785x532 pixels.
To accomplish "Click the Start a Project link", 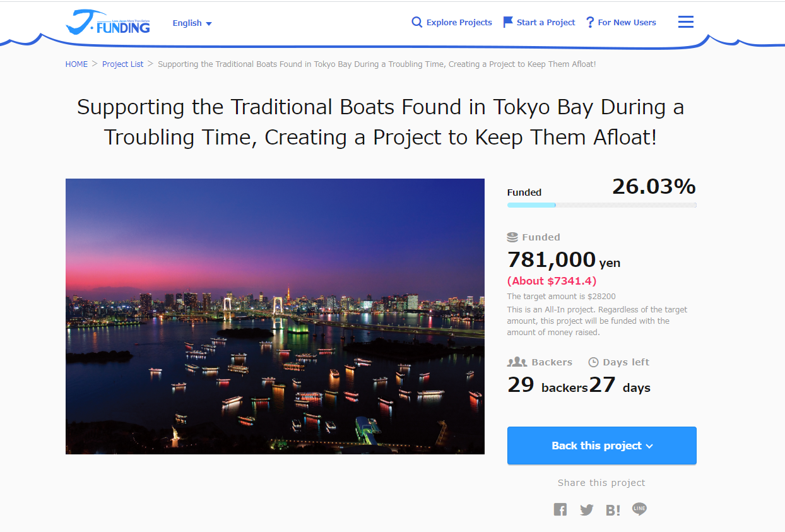I will point(539,22).
